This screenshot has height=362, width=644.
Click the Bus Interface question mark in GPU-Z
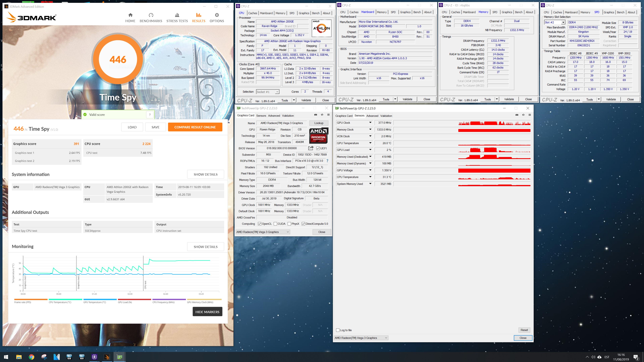point(327,161)
